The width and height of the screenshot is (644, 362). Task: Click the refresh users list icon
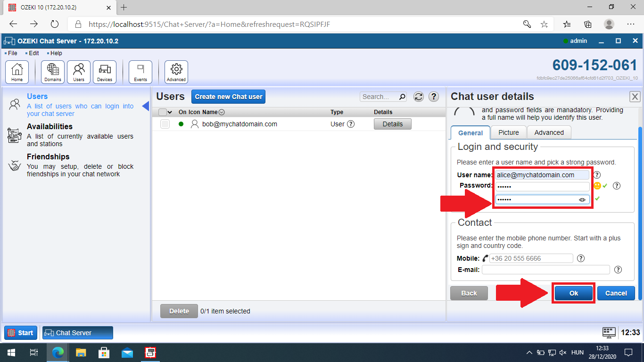point(418,97)
